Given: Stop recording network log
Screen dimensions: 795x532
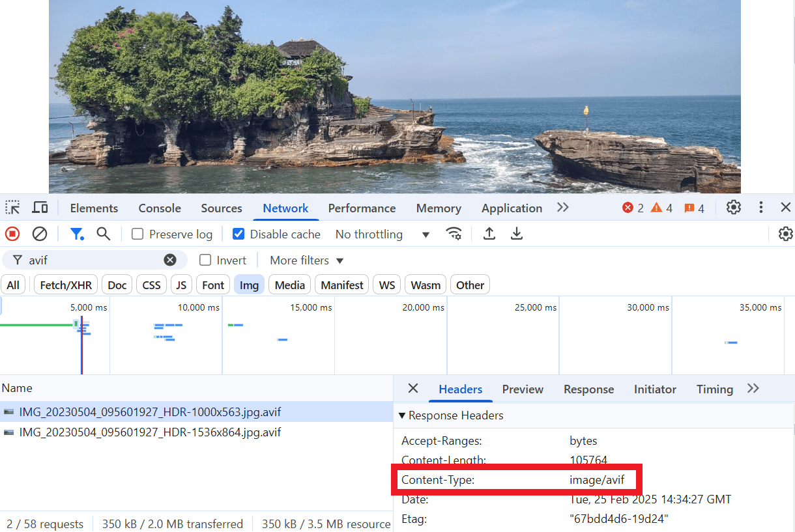Looking at the screenshot, I should [x=12, y=234].
